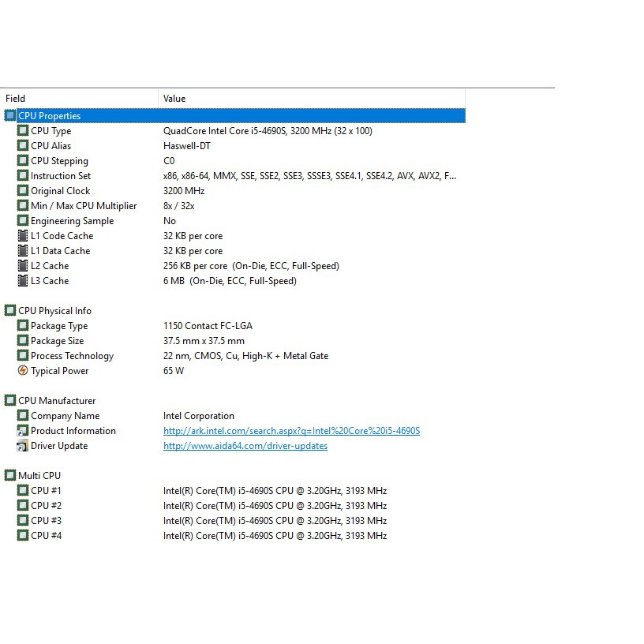Click the Product Information icon
Screen dimensions: 644x644
[23, 431]
